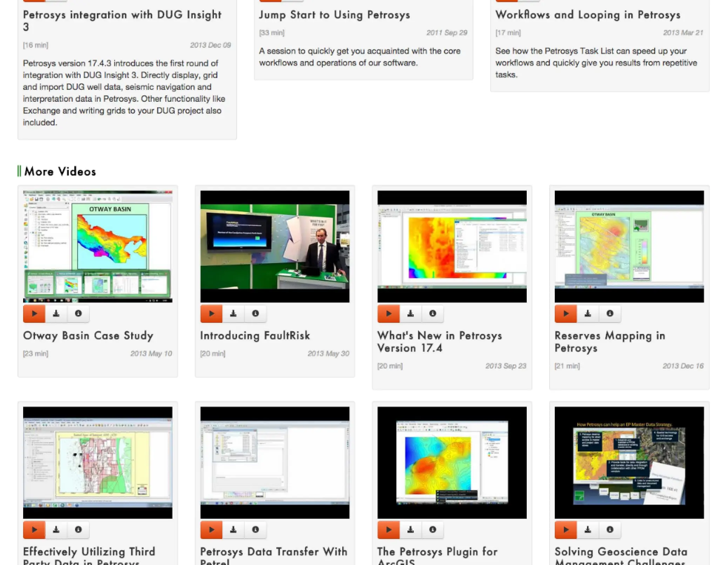Viewport: 728px width, 565px height.
Task: Play Solving Geoscience Data Management Challenges video
Action: pyautogui.click(x=566, y=530)
